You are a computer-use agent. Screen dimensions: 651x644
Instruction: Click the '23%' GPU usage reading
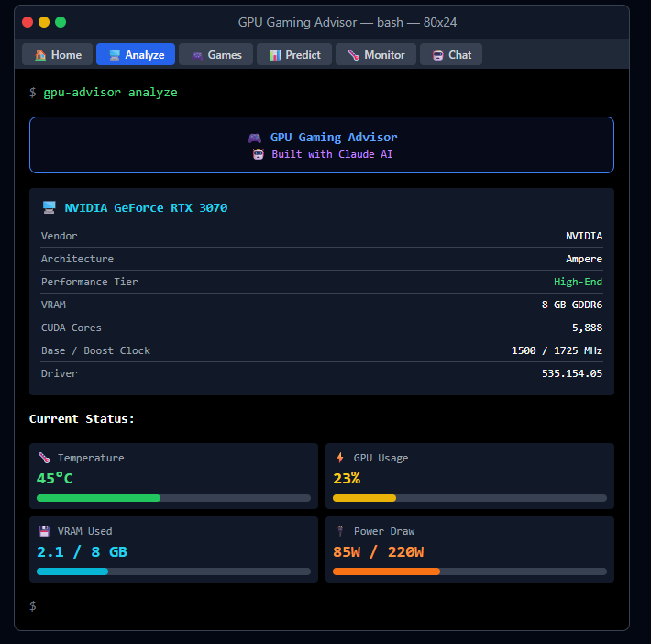347,478
